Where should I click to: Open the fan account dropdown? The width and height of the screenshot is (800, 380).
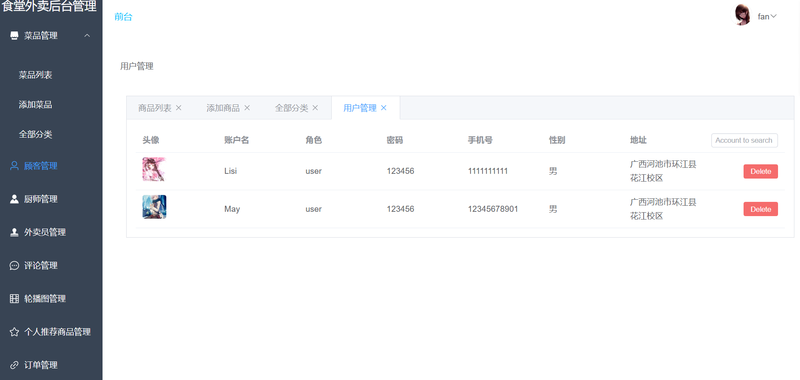767,16
